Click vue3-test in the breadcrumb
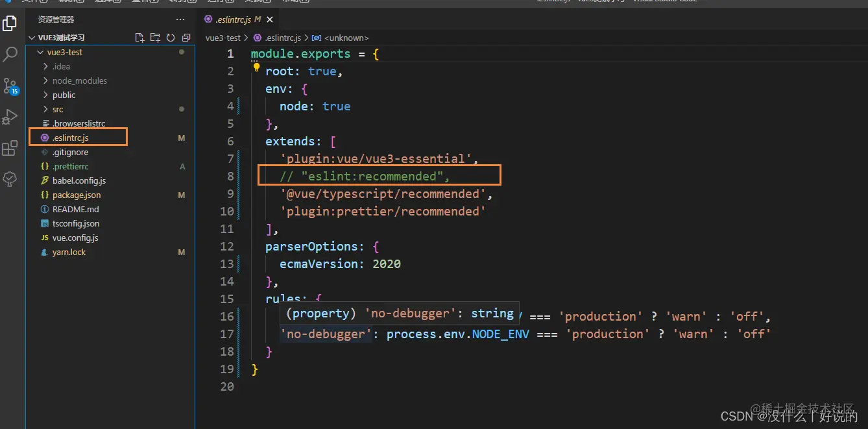868x429 pixels. [x=223, y=38]
